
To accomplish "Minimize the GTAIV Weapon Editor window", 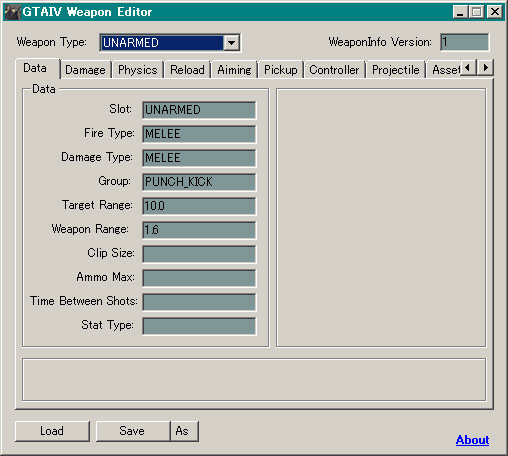I will 460,12.
